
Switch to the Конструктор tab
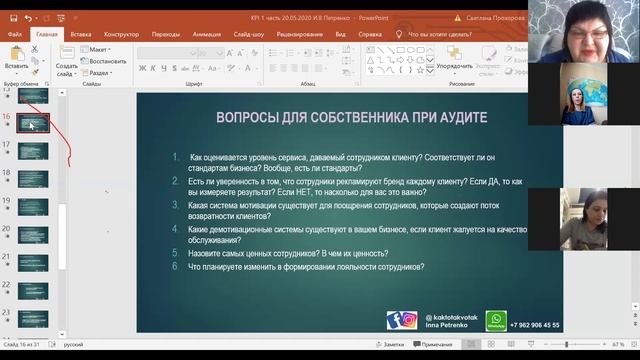pyautogui.click(x=121, y=35)
